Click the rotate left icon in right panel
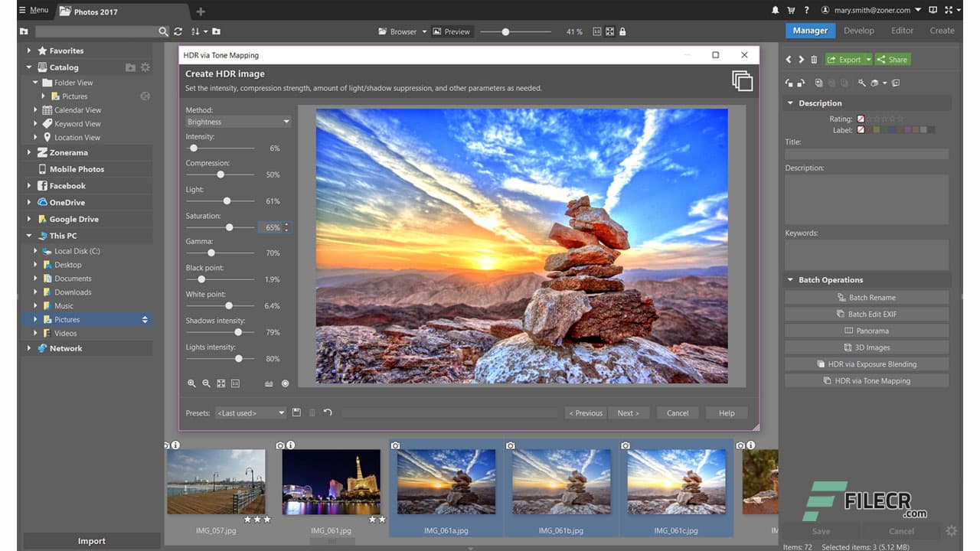Screen dimensions: 980x551 (791, 83)
